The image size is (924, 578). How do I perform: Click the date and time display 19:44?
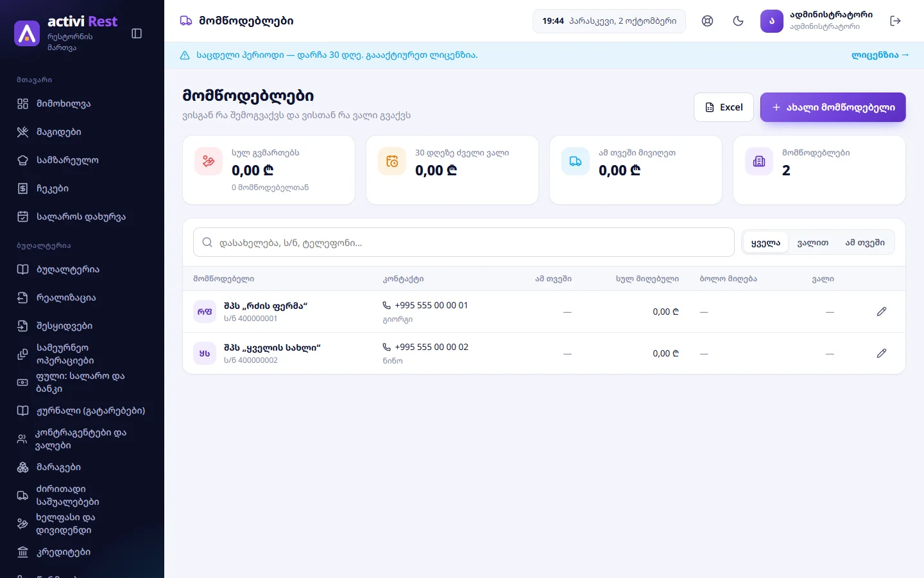click(x=609, y=21)
